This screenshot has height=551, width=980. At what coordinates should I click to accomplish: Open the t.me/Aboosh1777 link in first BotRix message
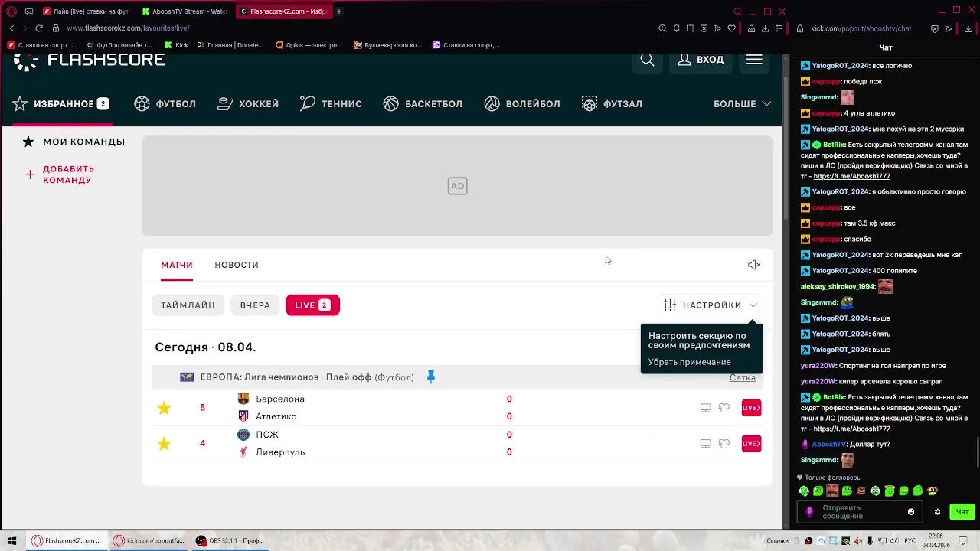[851, 176]
